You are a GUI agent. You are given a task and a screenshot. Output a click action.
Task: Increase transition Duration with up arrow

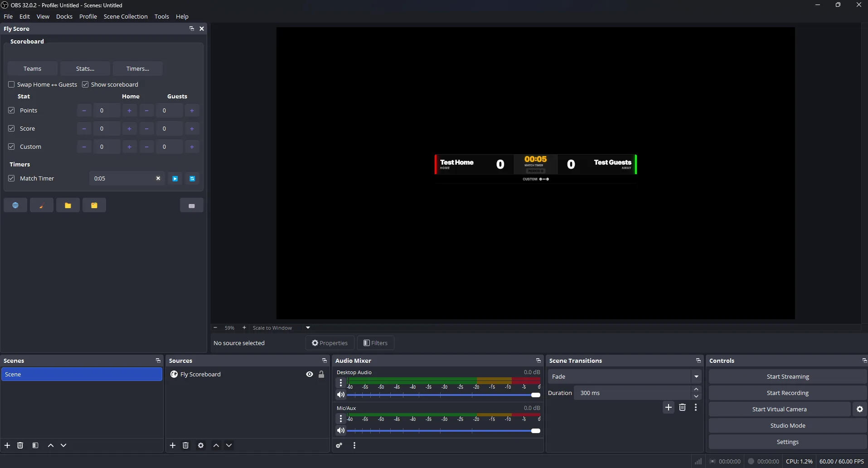coord(697,389)
